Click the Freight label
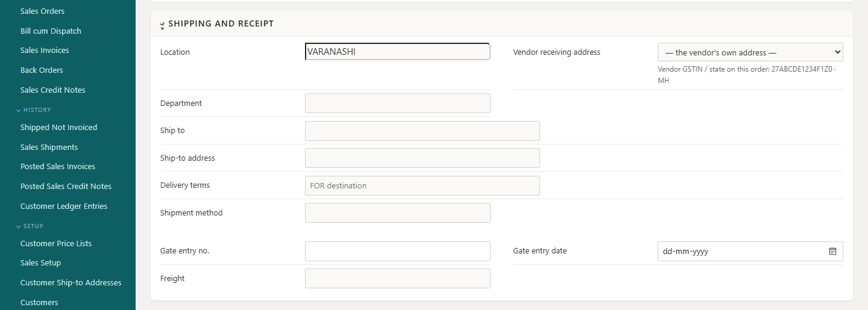Screen dimensions: 868x310 pyautogui.click(x=172, y=279)
